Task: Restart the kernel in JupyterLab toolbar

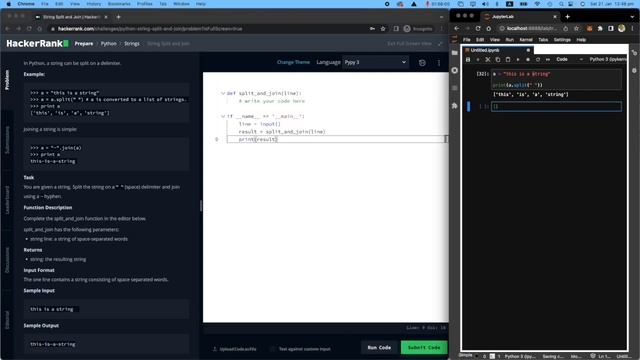Action: pos(538,60)
